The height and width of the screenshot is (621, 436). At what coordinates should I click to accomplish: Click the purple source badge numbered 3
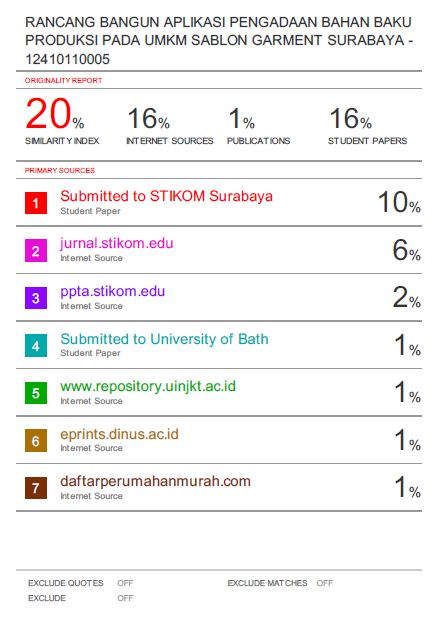[36, 298]
